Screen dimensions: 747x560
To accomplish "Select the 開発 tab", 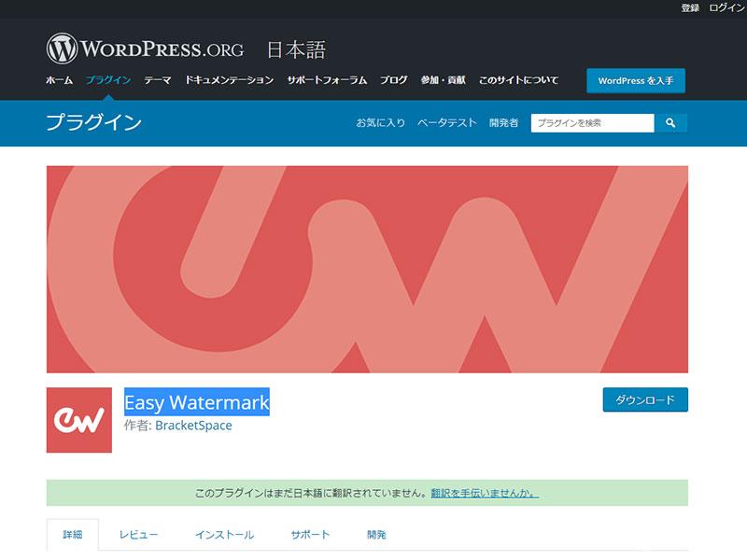I will tap(376, 535).
